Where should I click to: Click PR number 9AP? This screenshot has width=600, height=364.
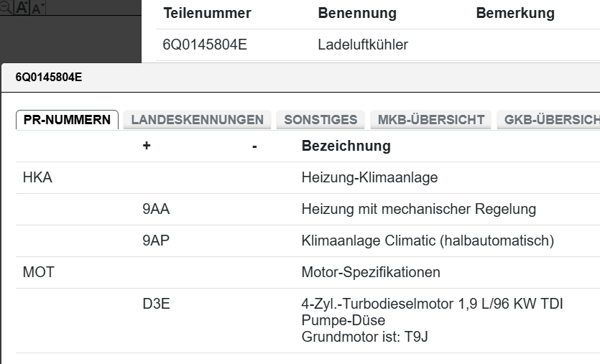click(x=156, y=241)
